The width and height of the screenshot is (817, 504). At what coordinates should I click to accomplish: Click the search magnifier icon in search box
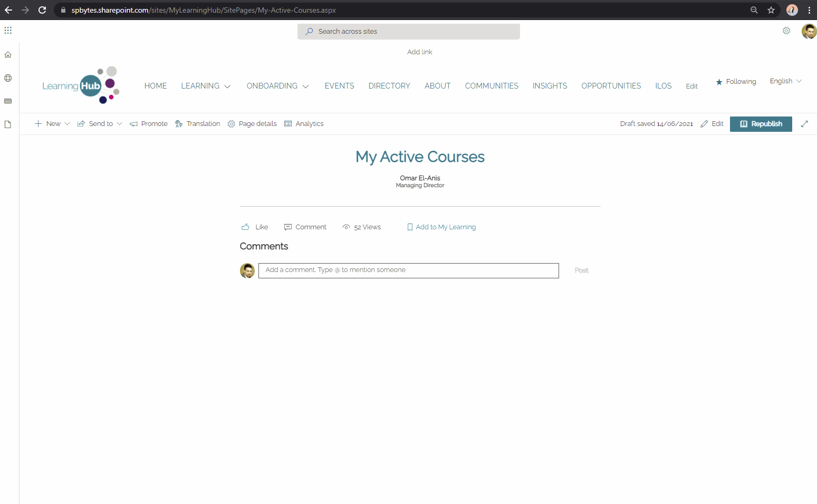pos(309,32)
